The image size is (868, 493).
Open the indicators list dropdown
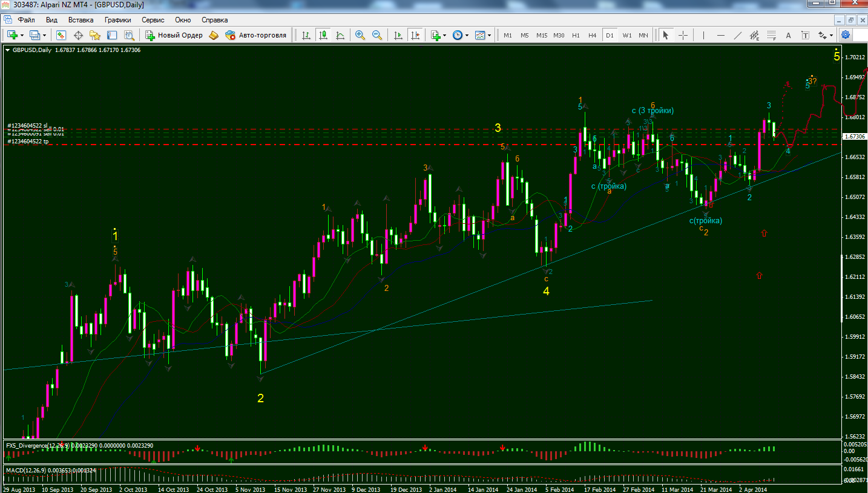click(x=445, y=35)
